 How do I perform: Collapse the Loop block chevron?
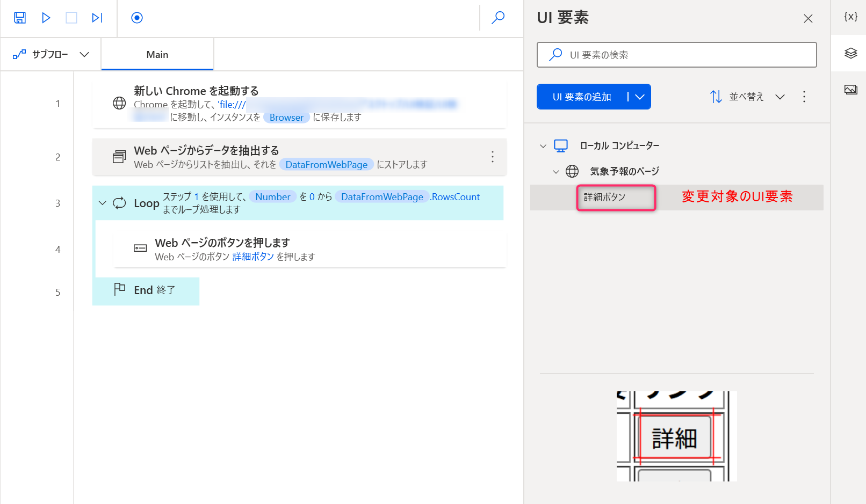tap(102, 203)
